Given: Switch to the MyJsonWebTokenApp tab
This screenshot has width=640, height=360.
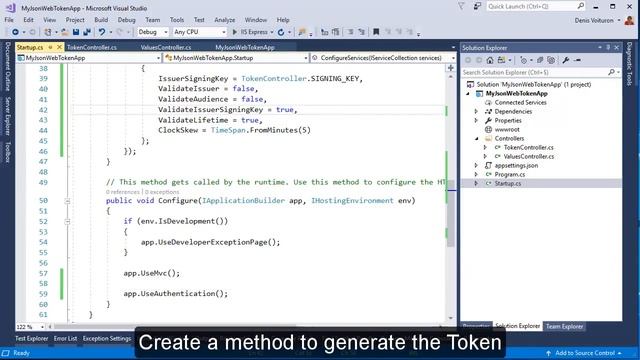Looking at the screenshot, I should tap(245, 47).
